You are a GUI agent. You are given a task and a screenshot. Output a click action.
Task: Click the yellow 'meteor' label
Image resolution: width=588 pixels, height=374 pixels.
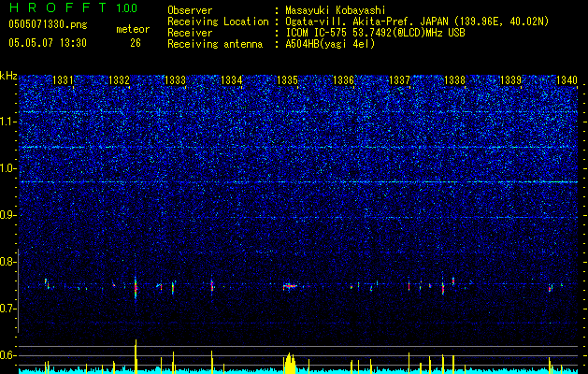(x=133, y=29)
